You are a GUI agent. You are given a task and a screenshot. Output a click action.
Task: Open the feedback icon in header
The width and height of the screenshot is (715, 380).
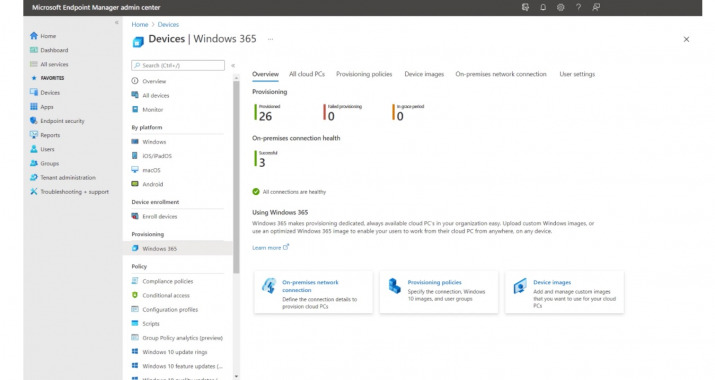click(596, 7)
